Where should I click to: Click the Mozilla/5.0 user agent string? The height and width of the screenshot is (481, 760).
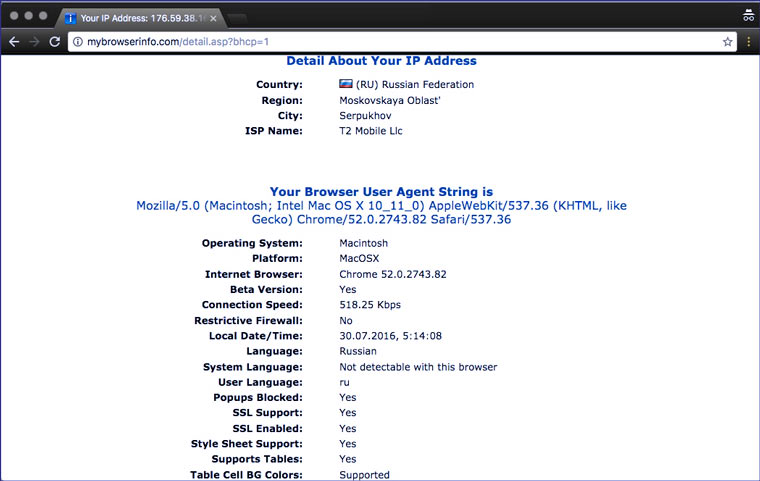click(381, 212)
